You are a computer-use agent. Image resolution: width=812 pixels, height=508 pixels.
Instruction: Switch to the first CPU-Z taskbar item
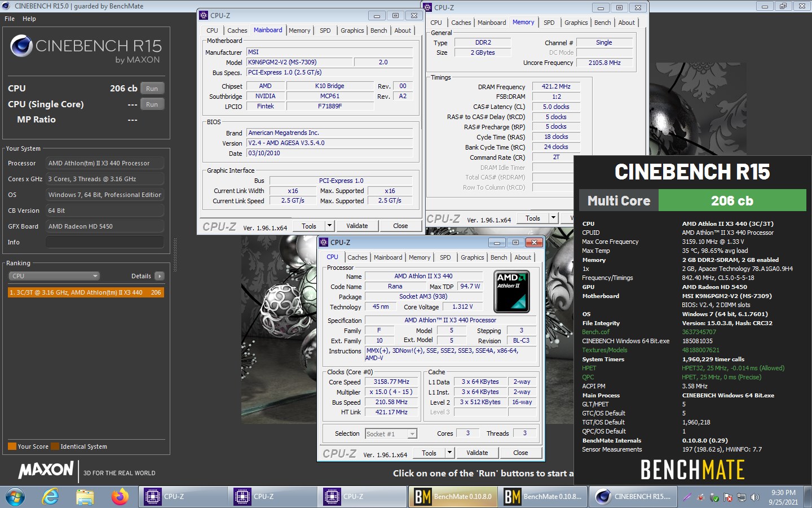tap(182, 497)
